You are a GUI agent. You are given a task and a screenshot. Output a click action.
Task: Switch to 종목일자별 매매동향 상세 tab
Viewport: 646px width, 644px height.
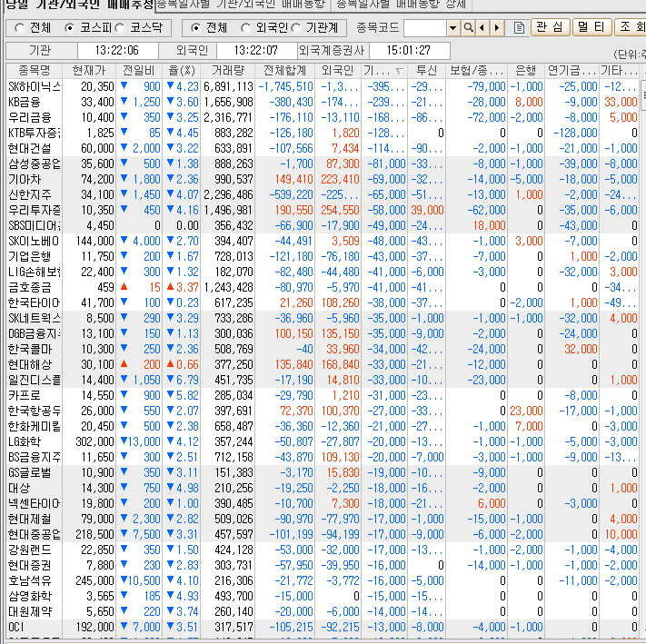[402, 5]
